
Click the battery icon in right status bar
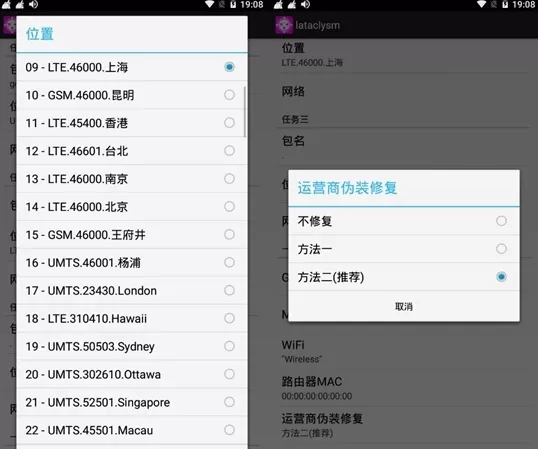click(505, 4)
